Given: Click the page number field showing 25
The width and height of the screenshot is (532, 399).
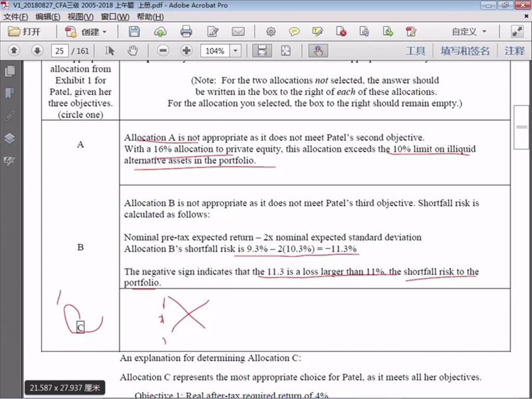Looking at the screenshot, I should click(x=61, y=51).
